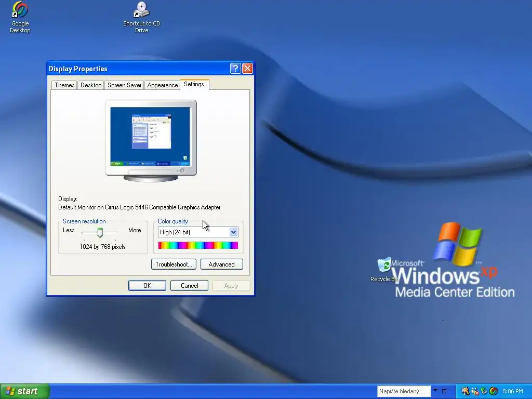Go to the Appearance tab
The height and width of the screenshot is (399, 532).
163,85
